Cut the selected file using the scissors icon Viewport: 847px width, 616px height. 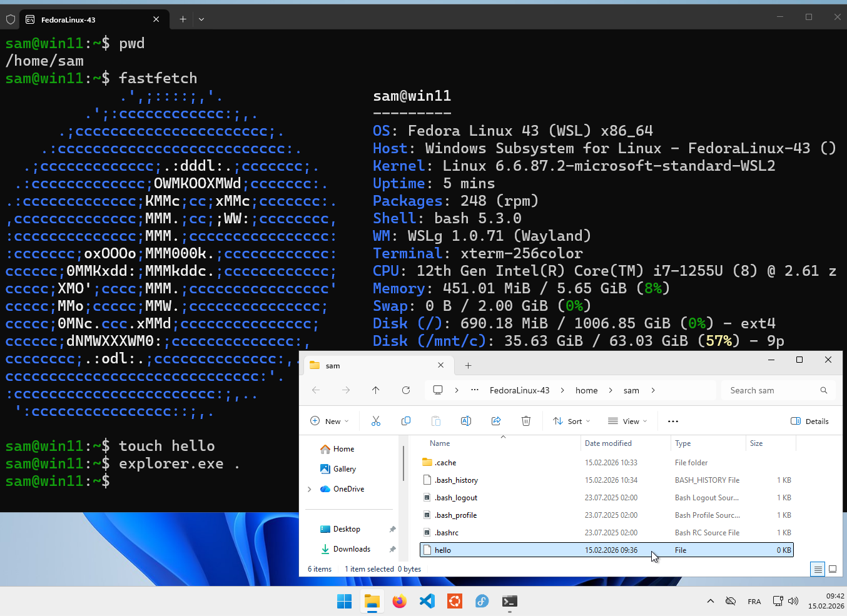click(x=376, y=421)
